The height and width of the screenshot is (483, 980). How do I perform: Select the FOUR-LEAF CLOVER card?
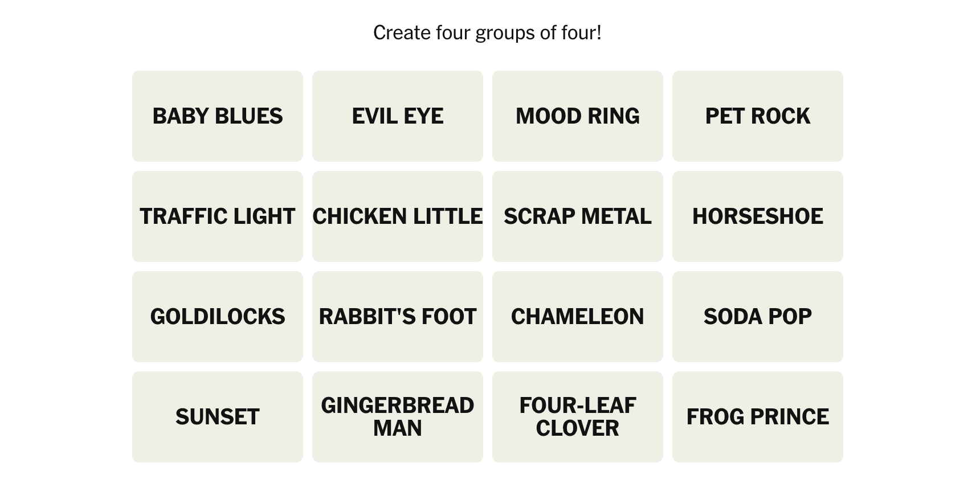click(578, 417)
